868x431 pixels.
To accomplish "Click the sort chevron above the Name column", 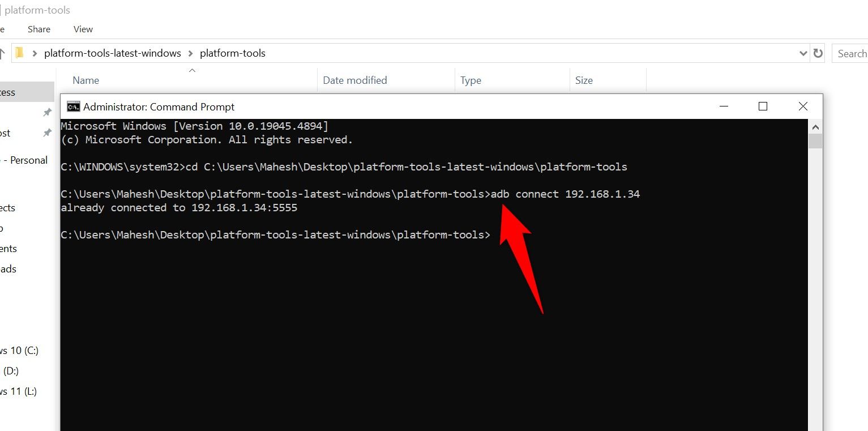I will [x=192, y=70].
